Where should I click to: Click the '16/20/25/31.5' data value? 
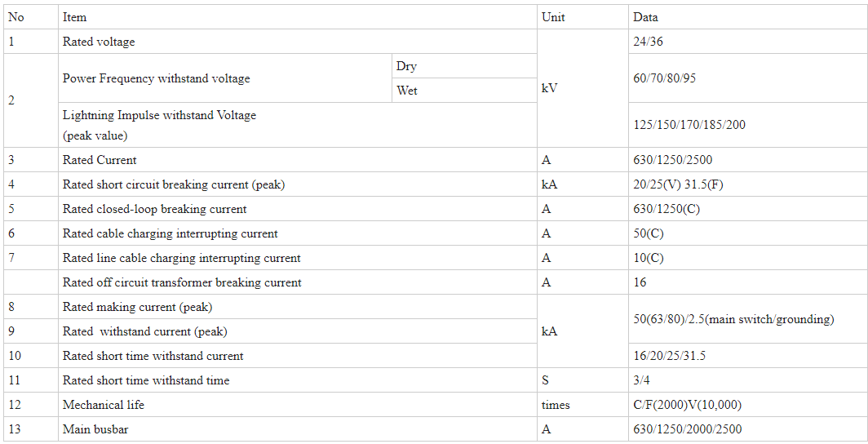(x=669, y=355)
